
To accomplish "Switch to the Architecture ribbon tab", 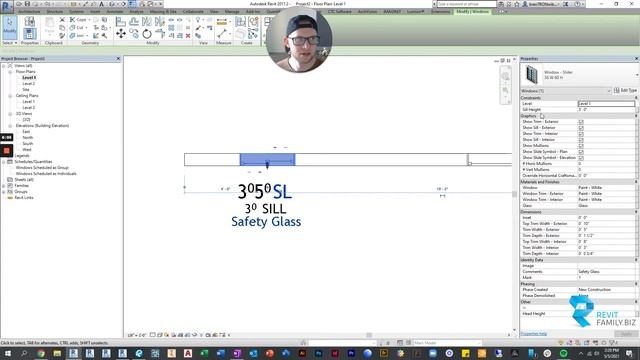I will tap(29, 11).
